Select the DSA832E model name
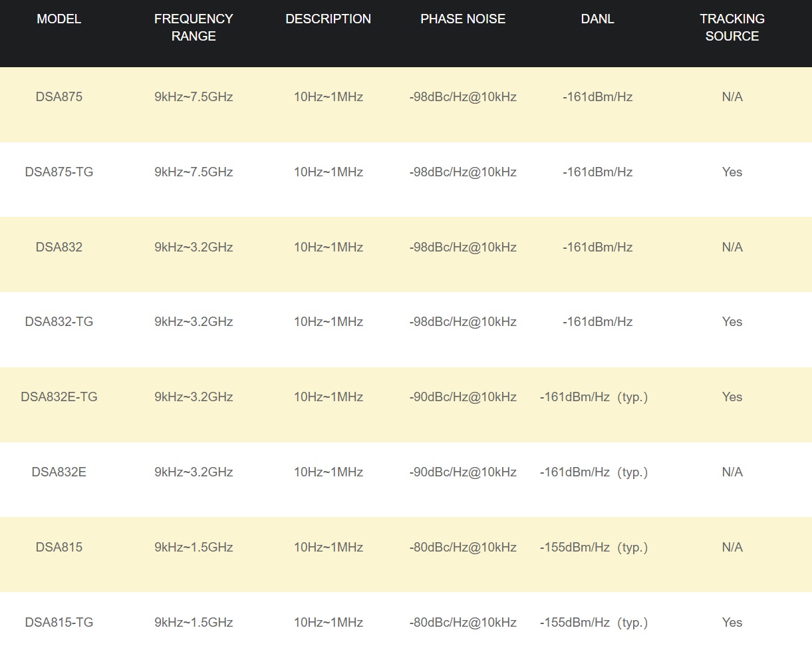 59,472
